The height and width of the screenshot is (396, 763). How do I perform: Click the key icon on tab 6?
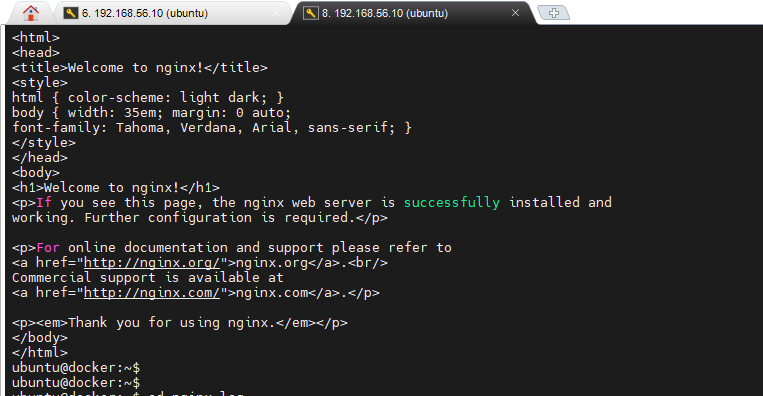click(x=71, y=13)
